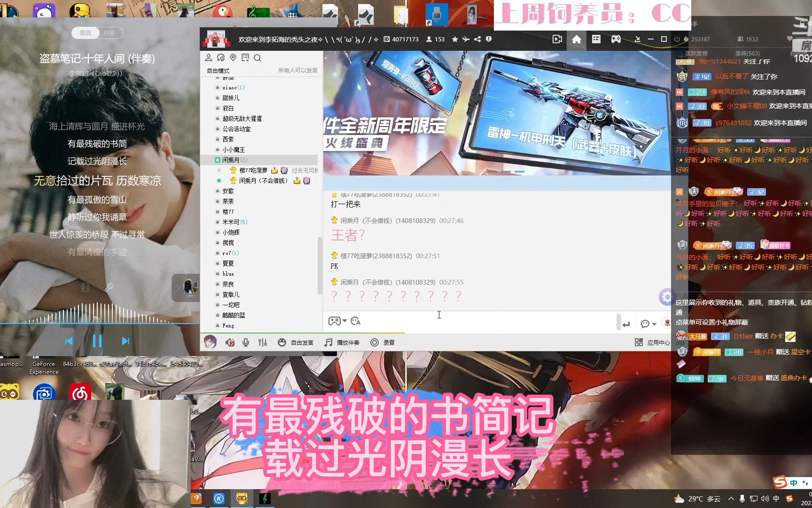Click the song title 盗墓笔记·十年人间 (伴奏)
812x508 pixels.
pos(97,59)
